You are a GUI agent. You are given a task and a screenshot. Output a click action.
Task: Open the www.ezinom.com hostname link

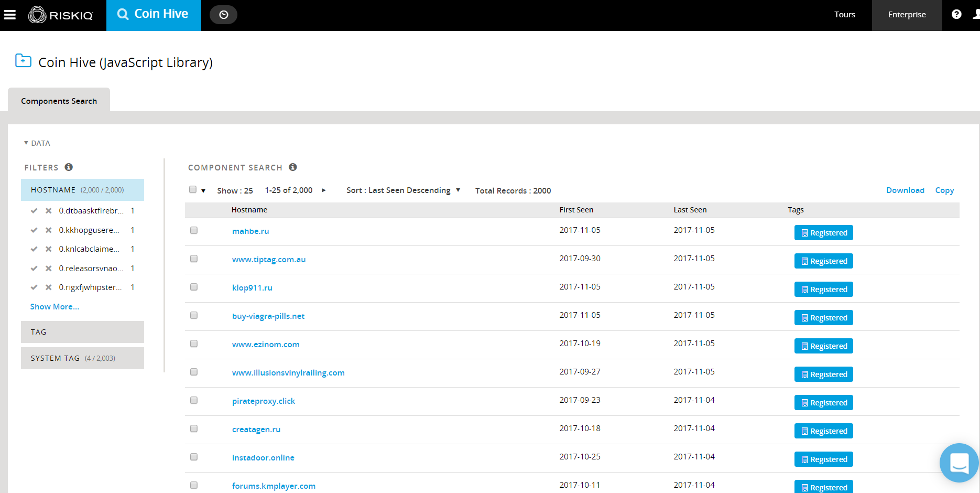coord(266,345)
